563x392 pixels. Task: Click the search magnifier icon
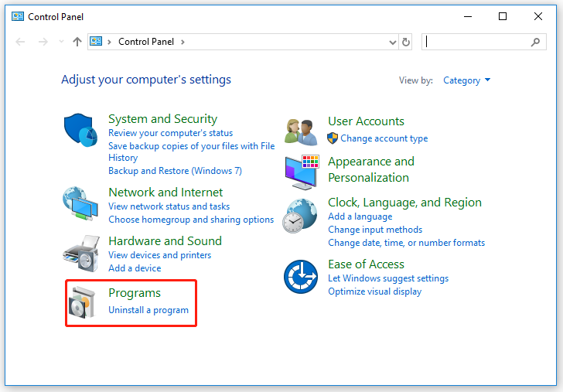(x=535, y=42)
